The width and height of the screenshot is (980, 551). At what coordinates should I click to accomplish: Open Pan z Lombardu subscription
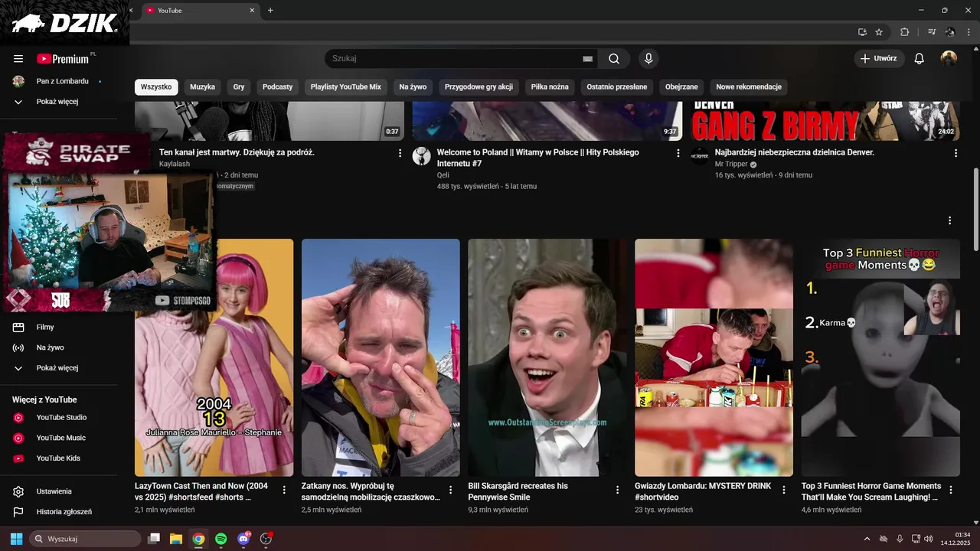(60, 81)
